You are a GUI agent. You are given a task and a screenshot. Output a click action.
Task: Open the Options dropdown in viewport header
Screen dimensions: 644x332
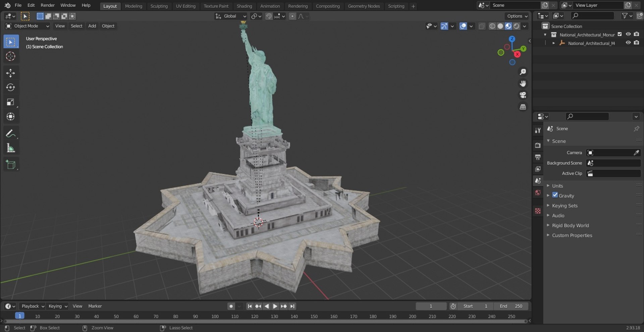[x=517, y=16]
